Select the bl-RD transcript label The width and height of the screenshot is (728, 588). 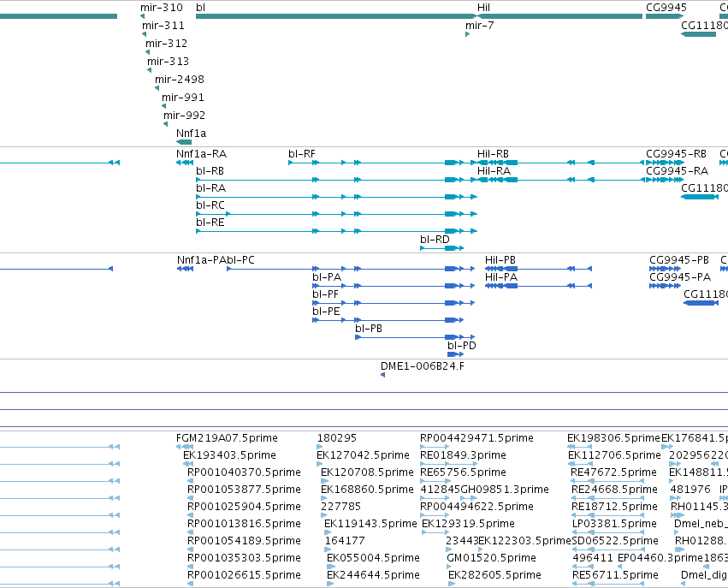(435, 239)
